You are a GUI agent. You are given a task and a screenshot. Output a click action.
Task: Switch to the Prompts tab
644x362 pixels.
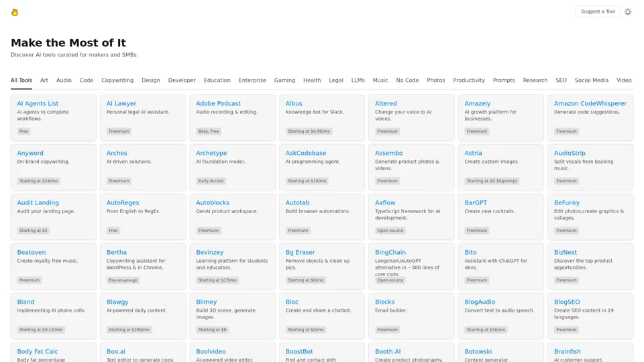click(504, 80)
